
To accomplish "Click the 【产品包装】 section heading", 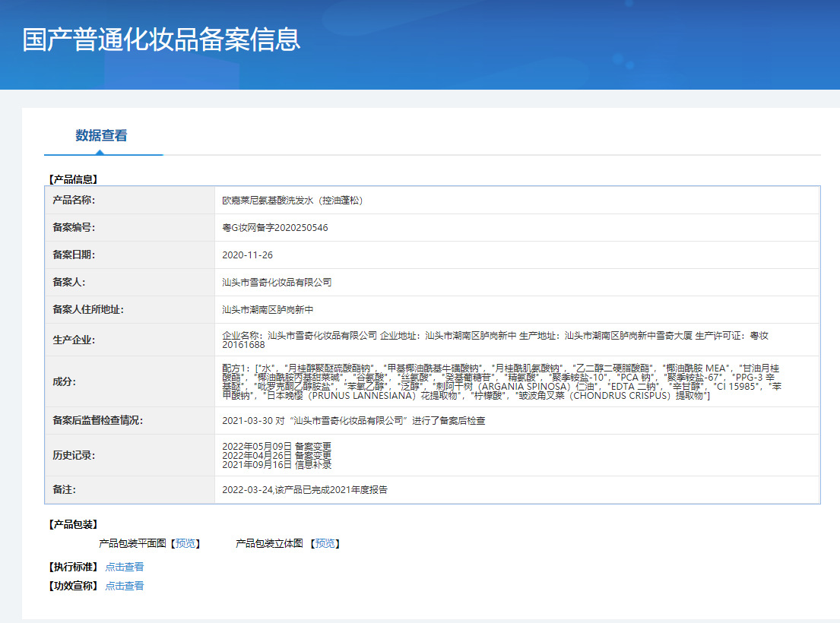I will click(73, 524).
